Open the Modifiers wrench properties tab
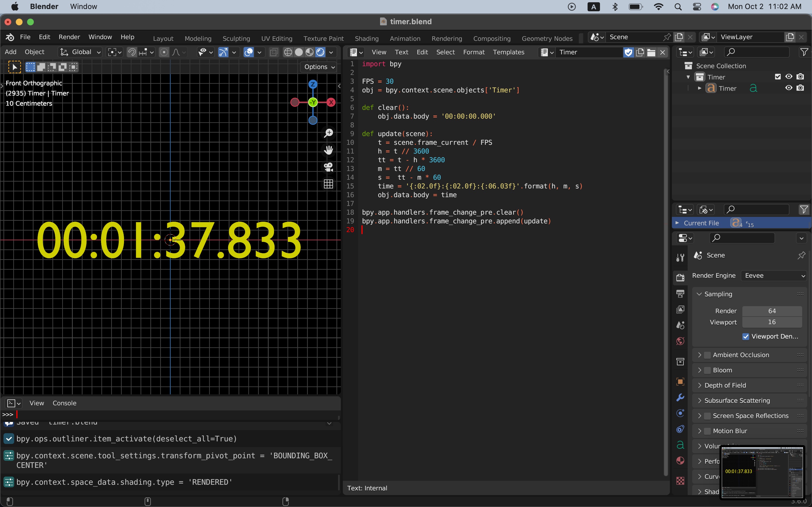The image size is (812, 507). [x=680, y=397]
